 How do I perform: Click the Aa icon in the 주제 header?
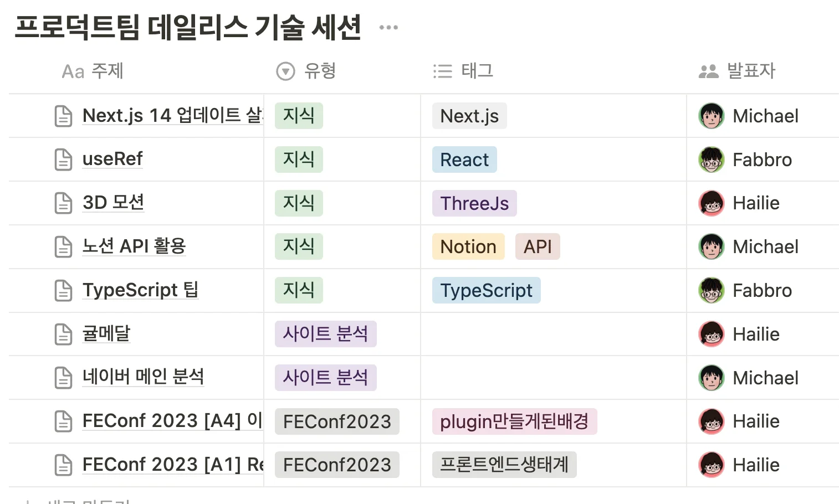(73, 71)
